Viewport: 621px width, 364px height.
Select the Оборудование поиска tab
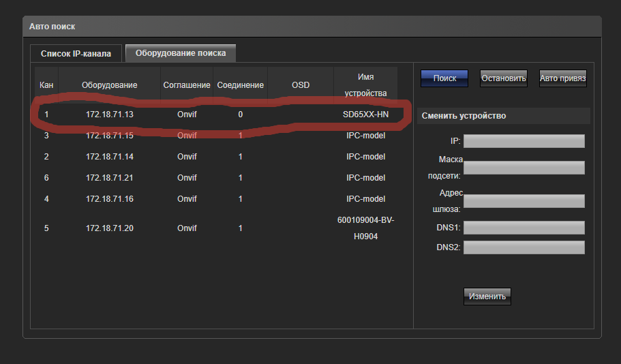[x=181, y=52]
